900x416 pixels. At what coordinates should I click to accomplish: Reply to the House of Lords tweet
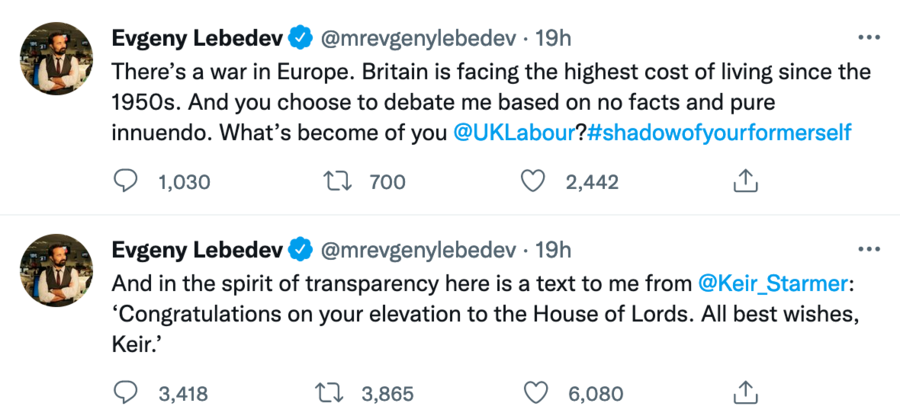pyautogui.click(x=125, y=393)
